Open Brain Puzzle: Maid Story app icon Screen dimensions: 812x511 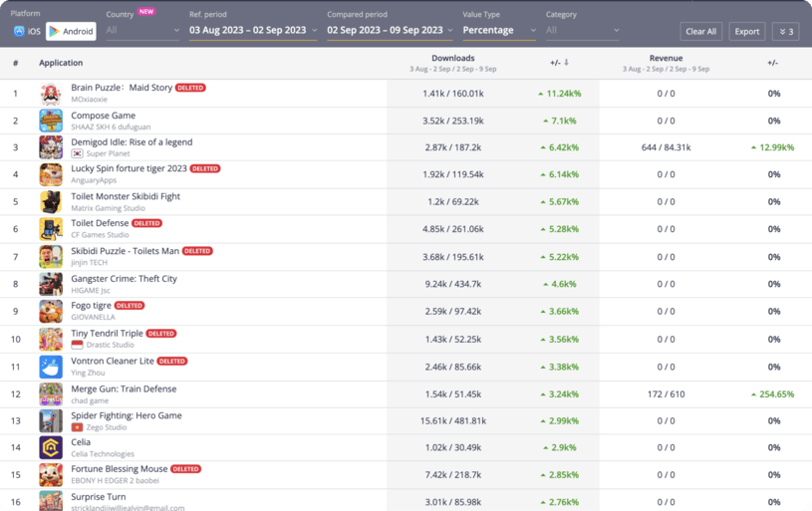51,94
